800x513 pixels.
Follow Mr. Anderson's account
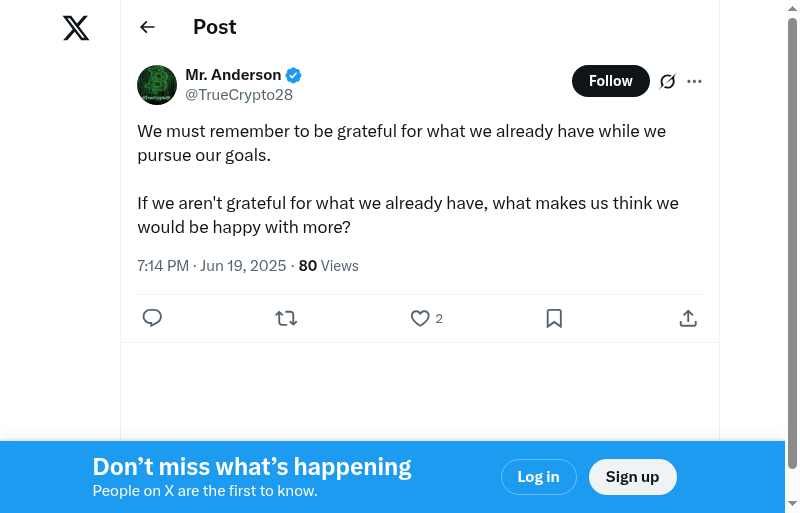(610, 81)
